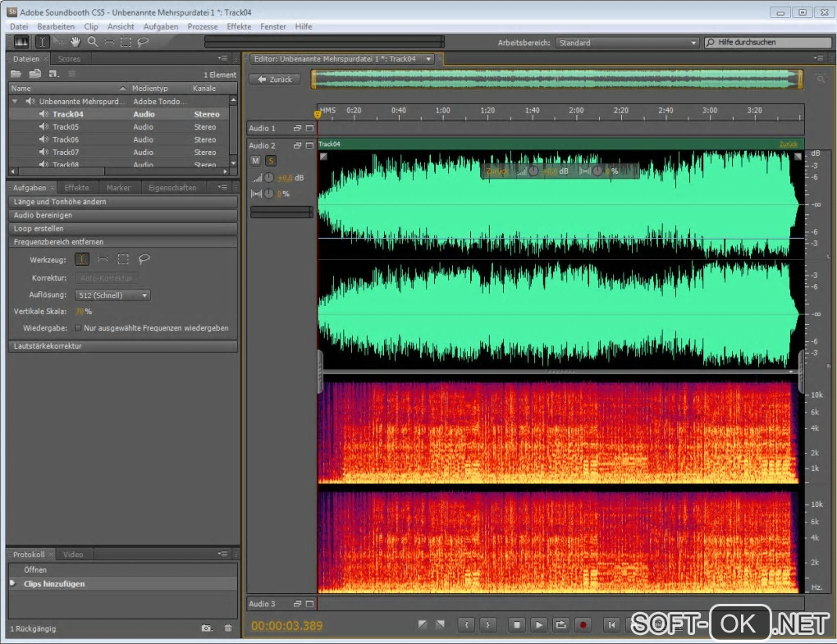The image size is (837, 644).
Task: Collapse the Unbenannte Mehrspurdatei tree item
Action: coord(15,102)
